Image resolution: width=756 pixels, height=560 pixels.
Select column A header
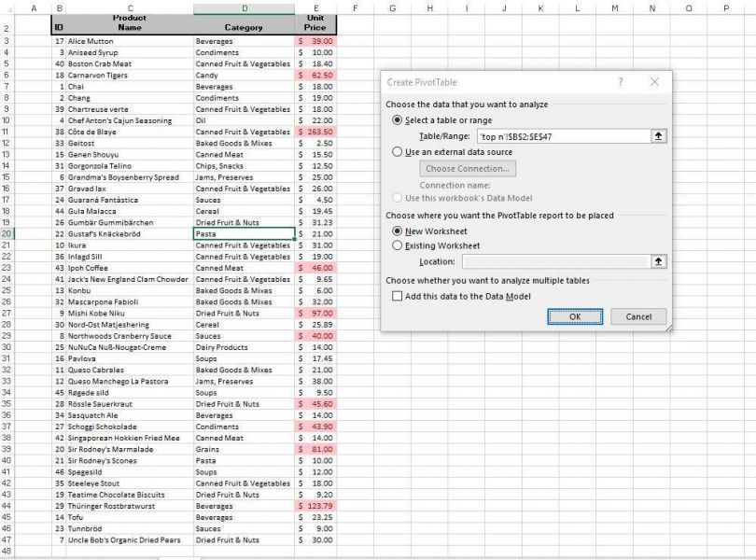pos(33,7)
